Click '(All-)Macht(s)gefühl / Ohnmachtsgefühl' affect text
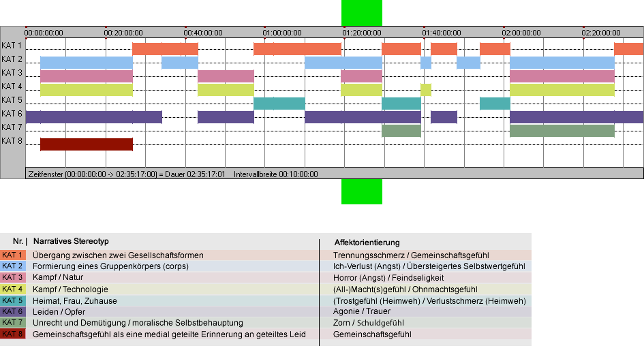644x361 pixels. [405, 289]
